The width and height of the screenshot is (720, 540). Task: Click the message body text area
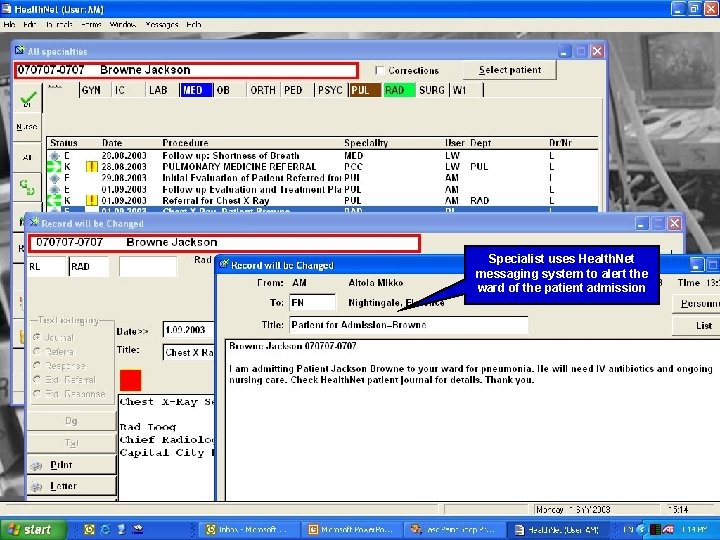click(x=473, y=420)
